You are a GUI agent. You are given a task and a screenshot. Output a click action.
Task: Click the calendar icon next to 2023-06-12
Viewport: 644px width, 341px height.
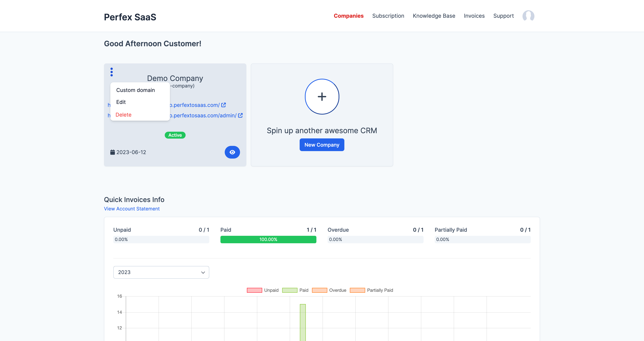click(113, 152)
